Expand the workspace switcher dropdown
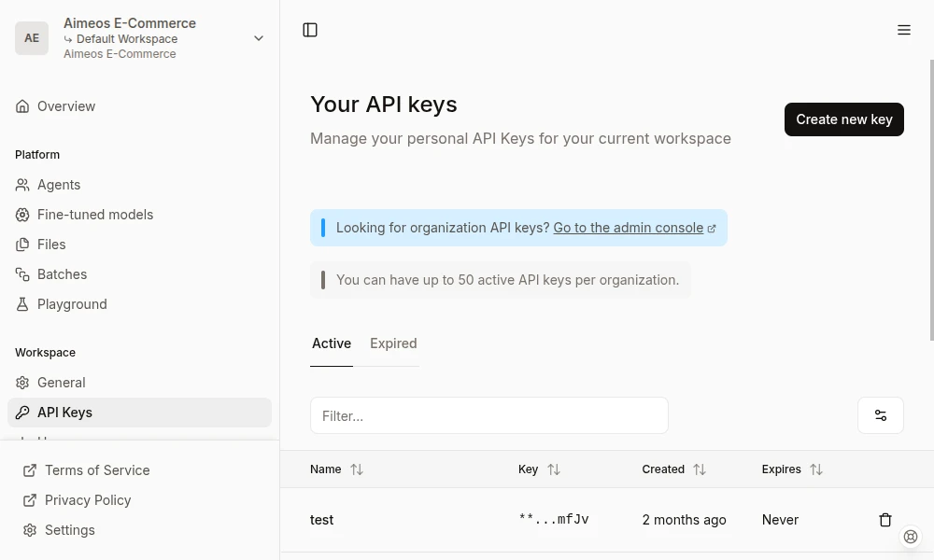934x560 pixels. [x=259, y=38]
